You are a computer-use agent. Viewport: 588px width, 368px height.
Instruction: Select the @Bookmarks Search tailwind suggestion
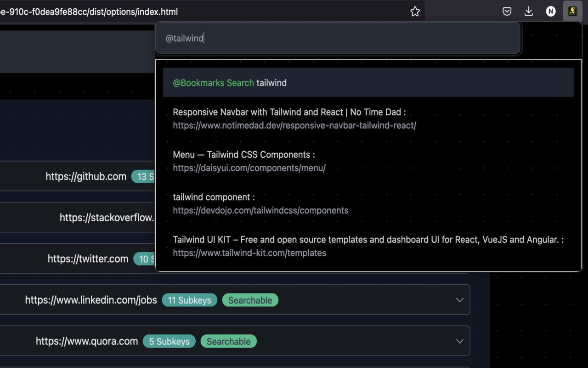[x=368, y=83]
